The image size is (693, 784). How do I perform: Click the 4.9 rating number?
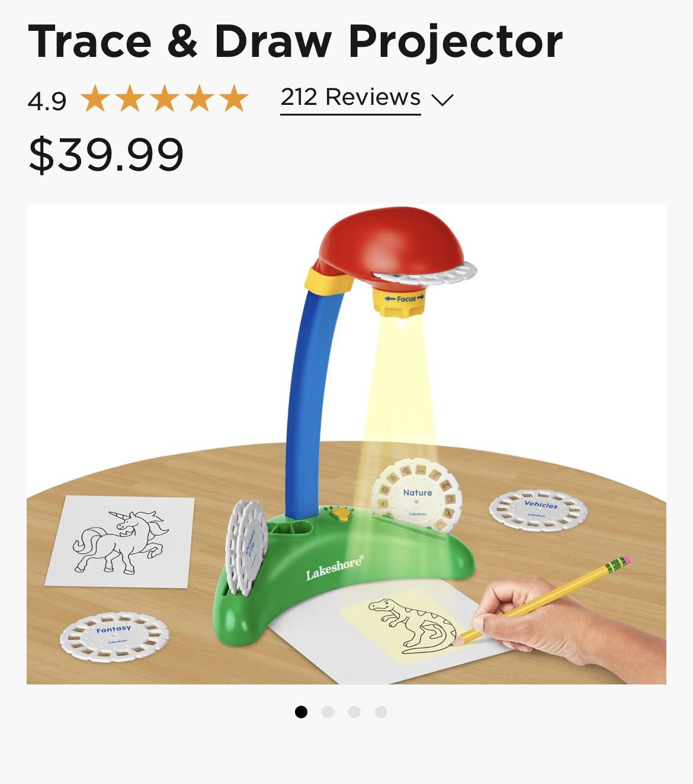point(47,101)
